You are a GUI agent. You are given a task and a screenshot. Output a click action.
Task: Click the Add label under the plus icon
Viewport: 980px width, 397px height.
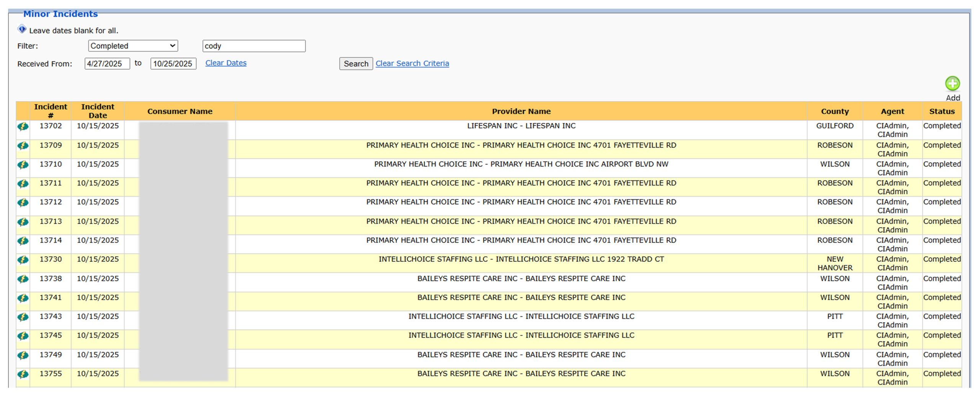point(952,98)
